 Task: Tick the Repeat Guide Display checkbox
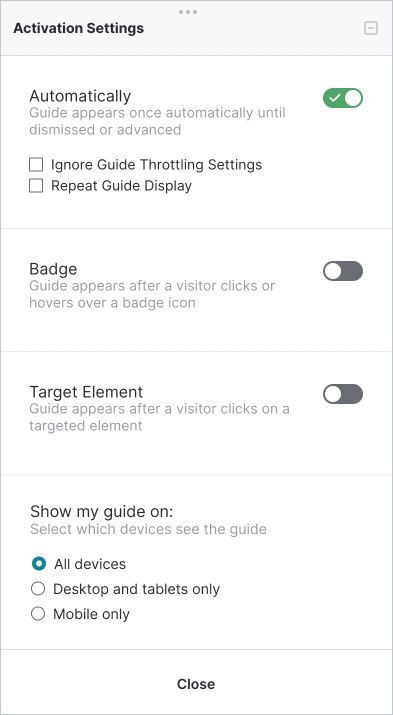coord(36,186)
